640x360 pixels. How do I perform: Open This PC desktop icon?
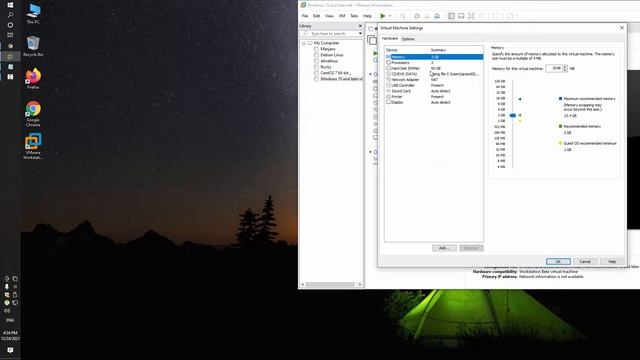click(33, 13)
